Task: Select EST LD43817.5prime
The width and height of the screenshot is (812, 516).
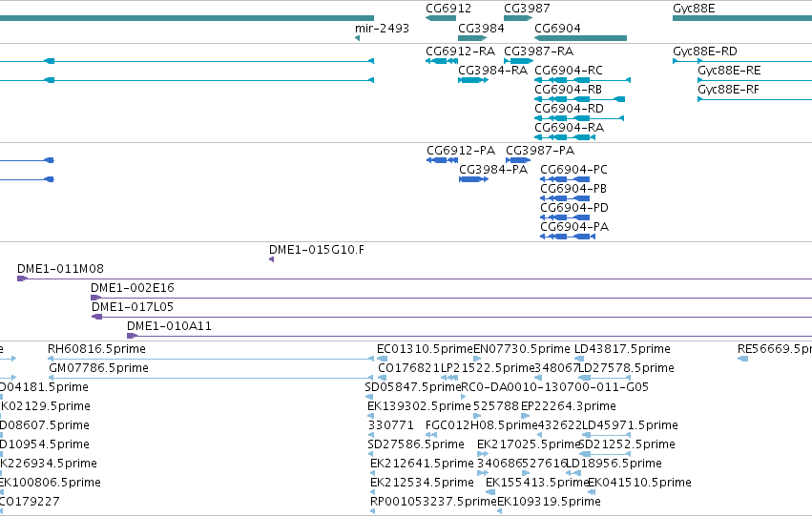Action: coord(622,349)
